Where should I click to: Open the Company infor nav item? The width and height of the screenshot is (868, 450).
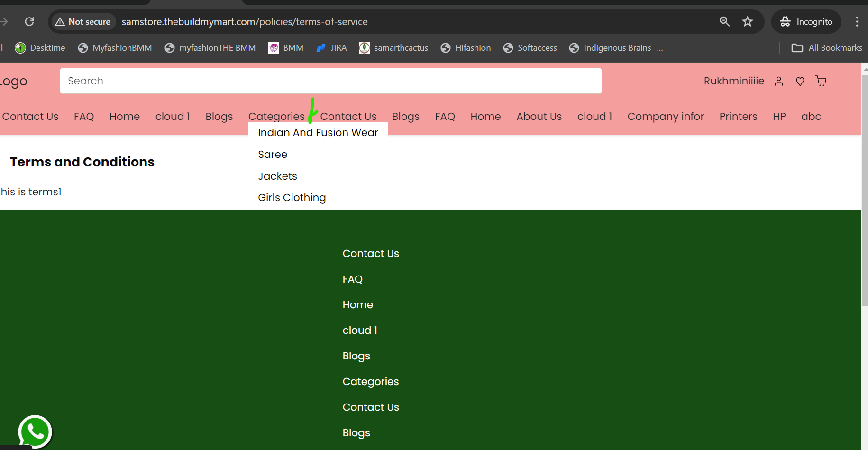point(666,117)
